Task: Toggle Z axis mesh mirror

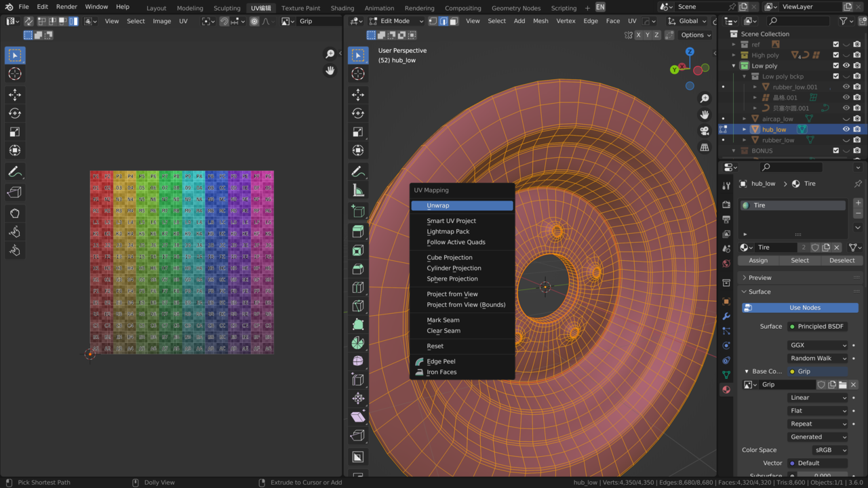Action: 657,35
